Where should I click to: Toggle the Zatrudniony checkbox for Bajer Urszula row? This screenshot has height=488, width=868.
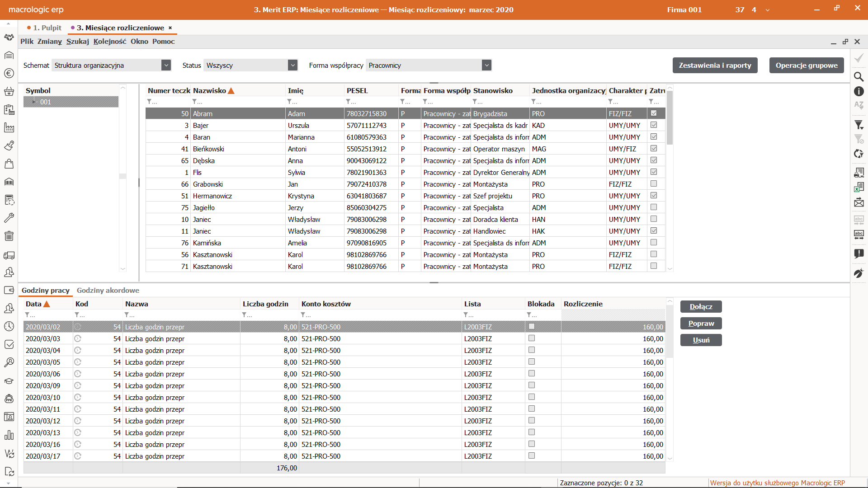click(653, 125)
